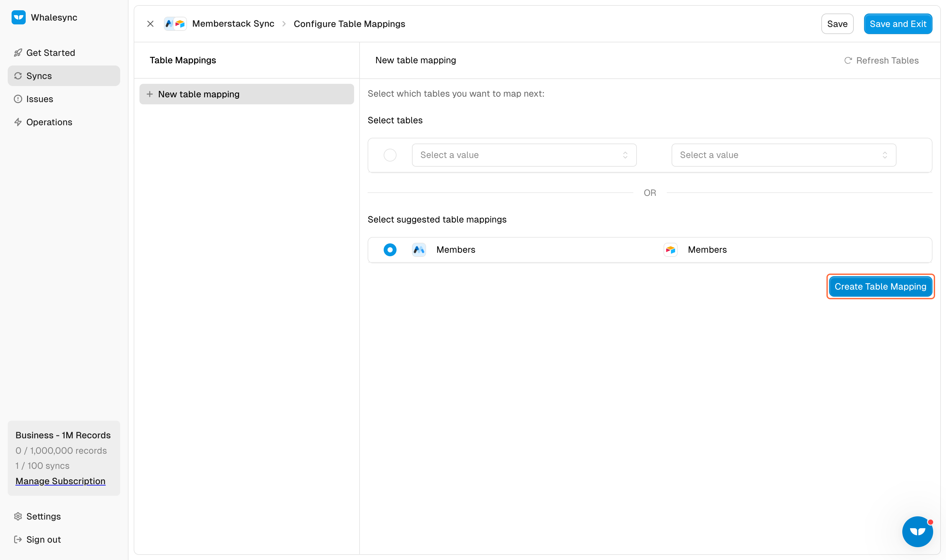Open Operations in the sidebar

tap(49, 122)
